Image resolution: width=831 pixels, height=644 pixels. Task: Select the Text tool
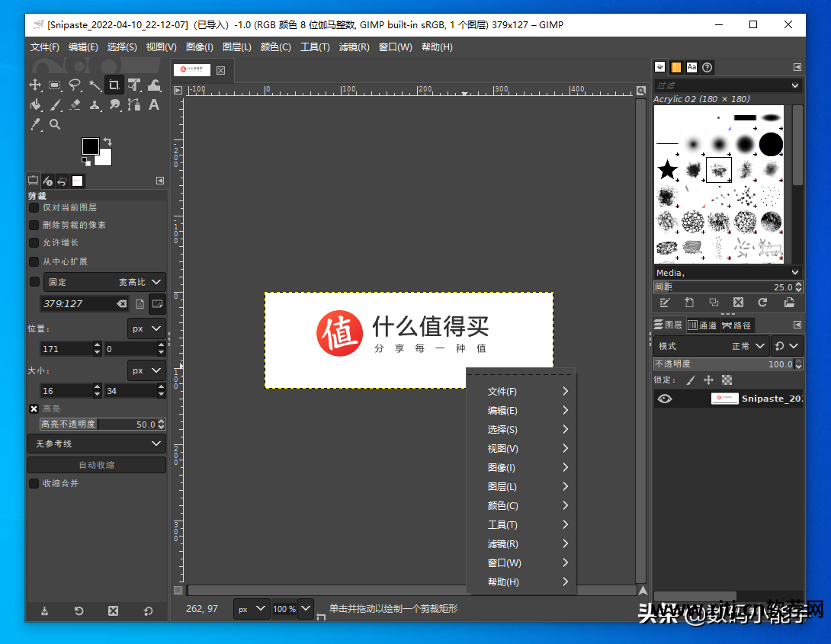coord(154,105)
